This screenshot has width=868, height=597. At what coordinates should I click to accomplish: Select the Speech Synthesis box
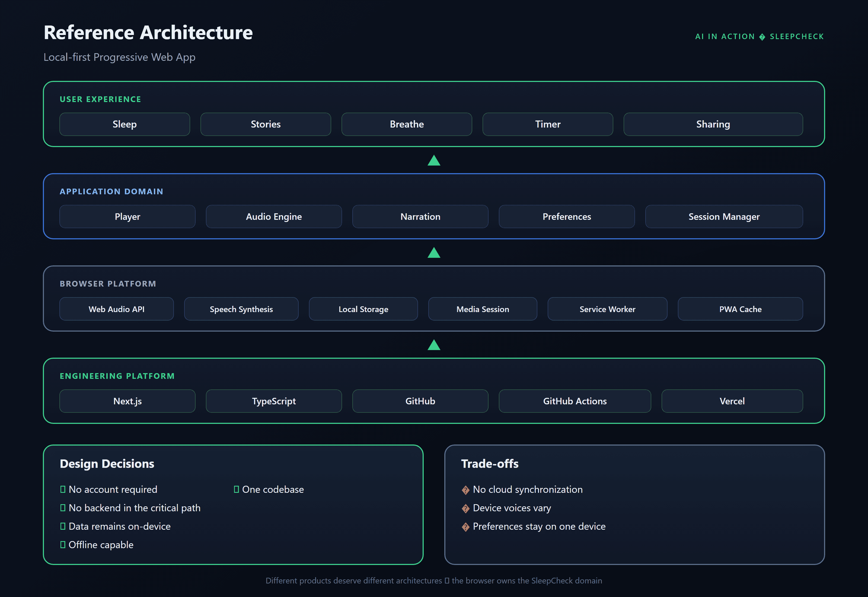point(241,309)
